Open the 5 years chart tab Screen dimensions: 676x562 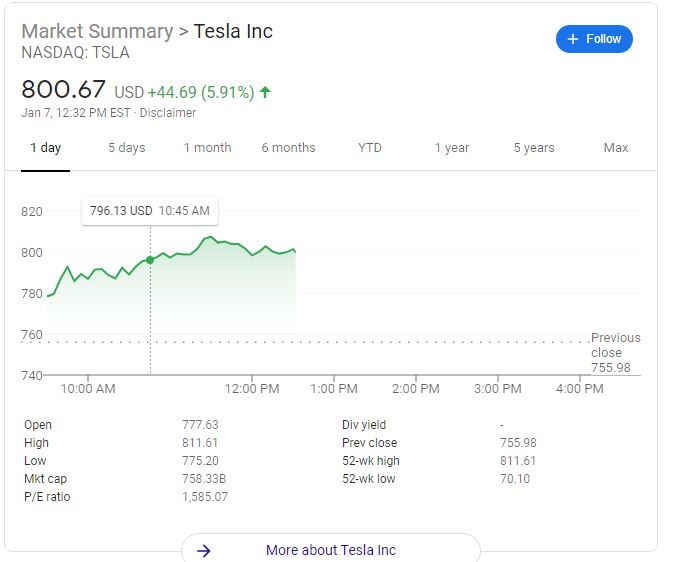pos(534,148)
